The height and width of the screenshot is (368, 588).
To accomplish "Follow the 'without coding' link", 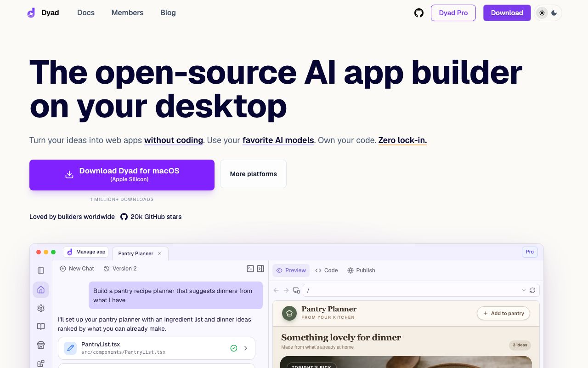I will pos(174,140).
